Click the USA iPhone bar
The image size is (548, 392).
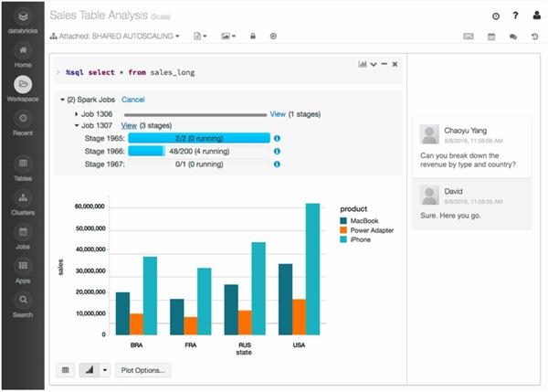click(312, 270)
